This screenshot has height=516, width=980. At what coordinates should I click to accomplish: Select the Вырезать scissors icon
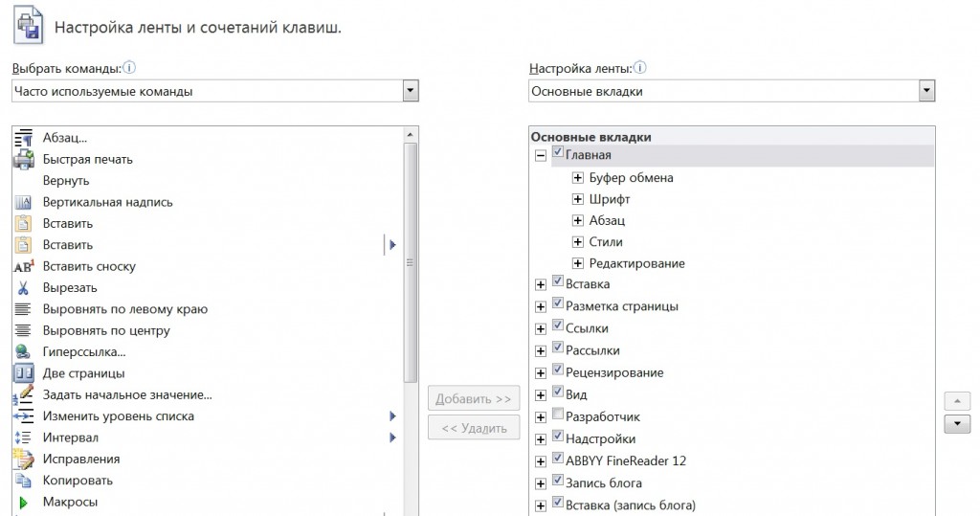point(24,288)
